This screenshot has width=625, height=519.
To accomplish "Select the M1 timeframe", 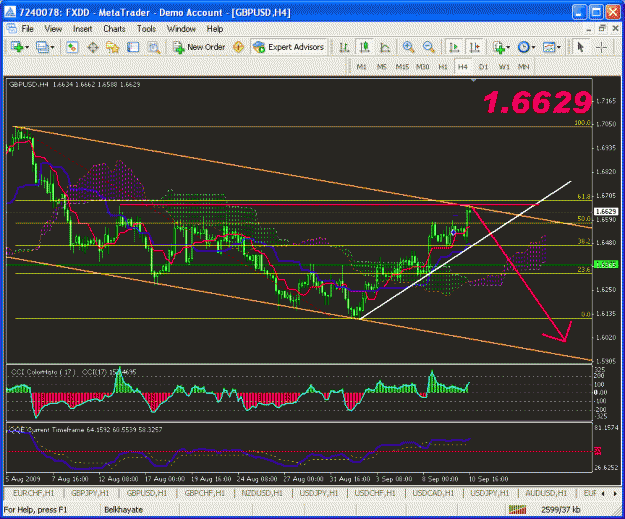I will click(x=361, y=67).
